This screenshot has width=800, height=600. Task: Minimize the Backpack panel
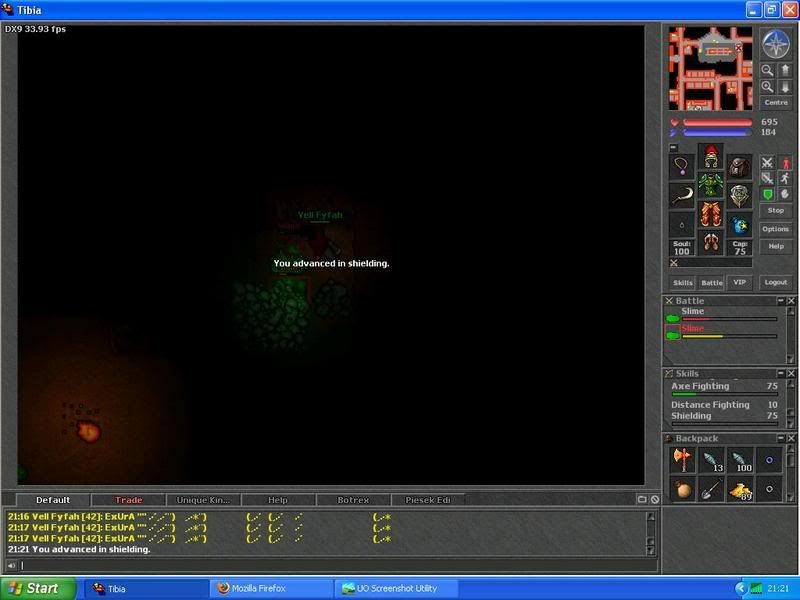pos(781,438)
